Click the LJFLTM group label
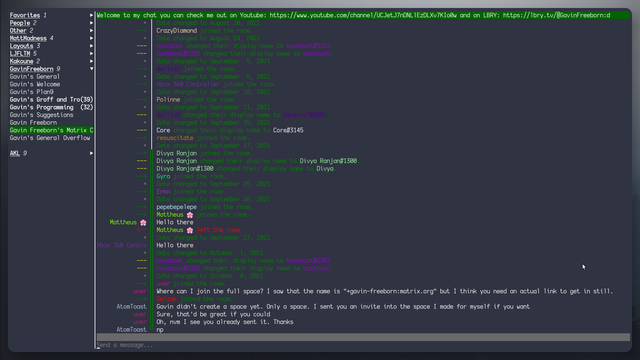The height and width of the screenshot is (360, 640). point(20,53)
